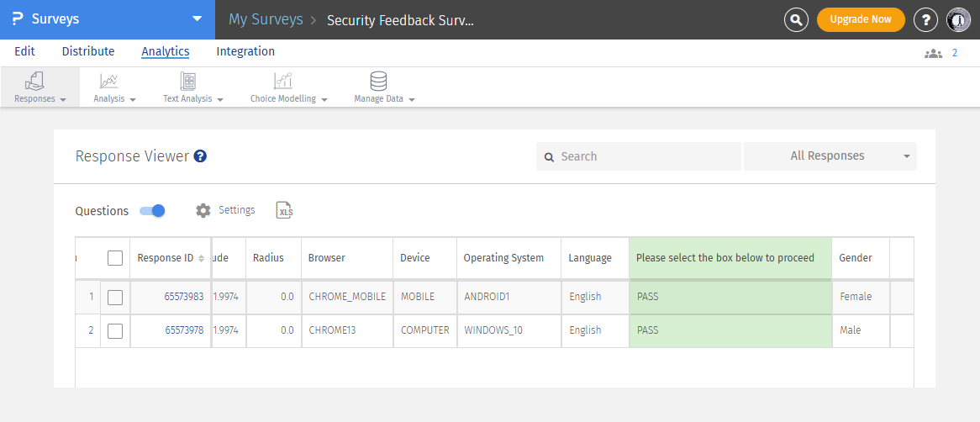Open the help question mark icon
Viewport: 980px width, 422px height.
[925, 19]
